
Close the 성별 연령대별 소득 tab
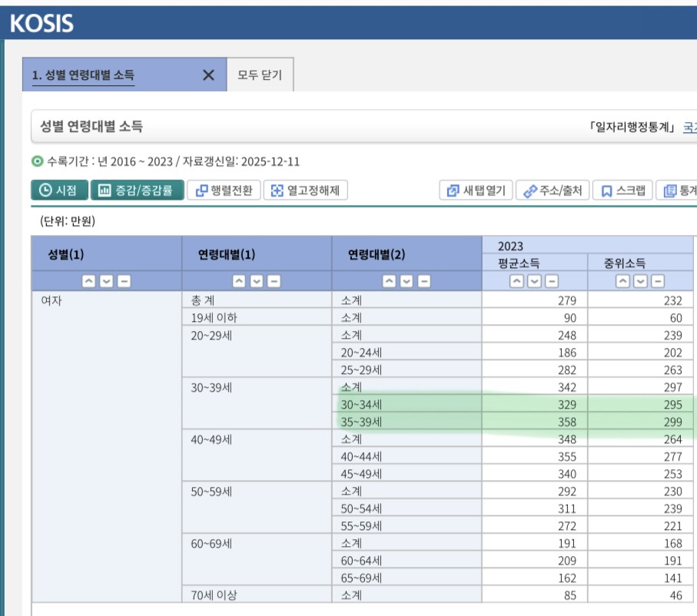[x=208, y=75]
